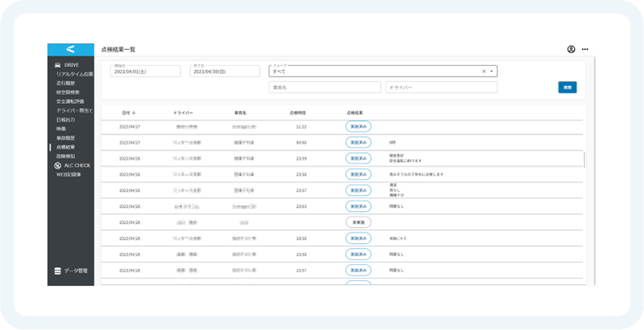The width and height of the screenshot is (644, 330).
Task: Open the 終了日 date field 2023/04/30
Action: (225, 71)
